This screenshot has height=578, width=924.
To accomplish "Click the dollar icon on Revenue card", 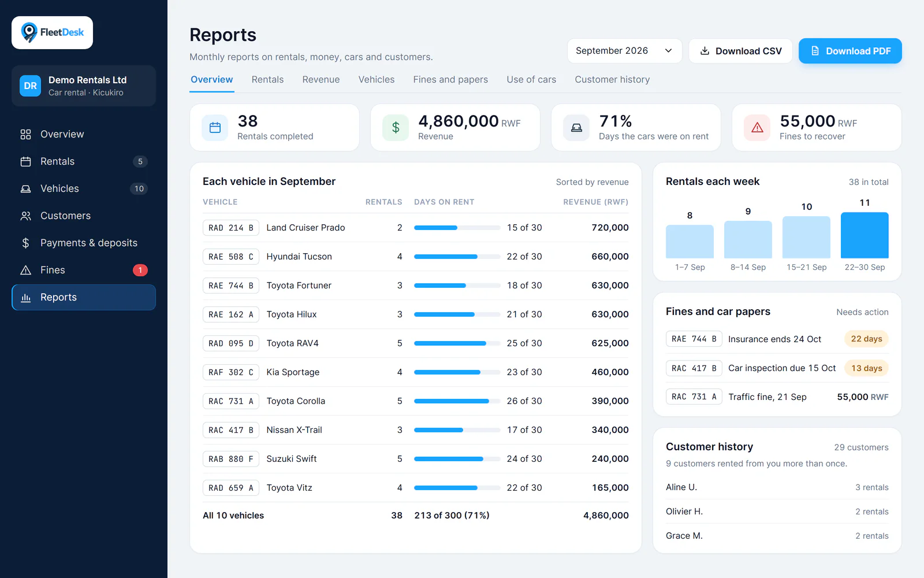I will (x=396, y=128).
